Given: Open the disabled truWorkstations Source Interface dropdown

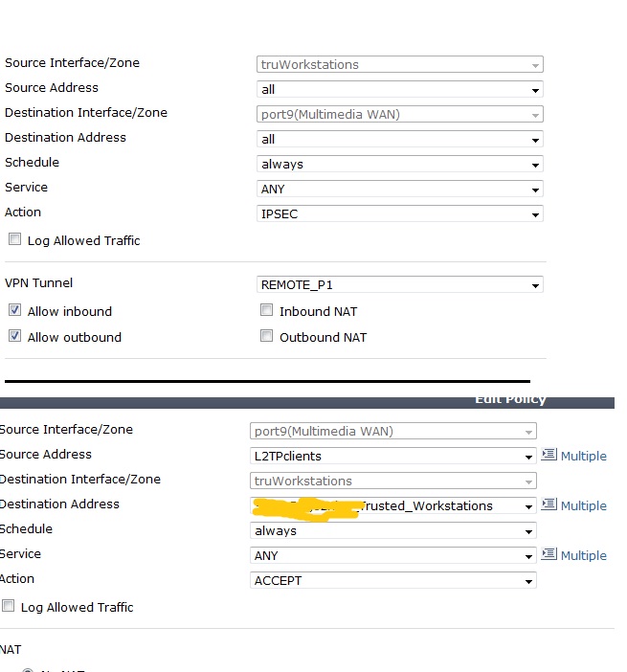Looking at the screenshot, I should tap(399, 64).
